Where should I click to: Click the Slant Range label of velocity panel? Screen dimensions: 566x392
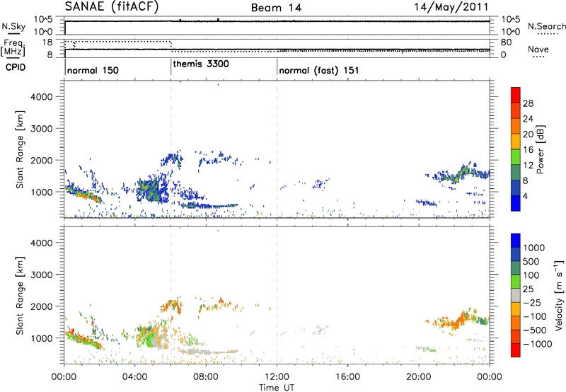pyautogui.click(x=20, y=296)
